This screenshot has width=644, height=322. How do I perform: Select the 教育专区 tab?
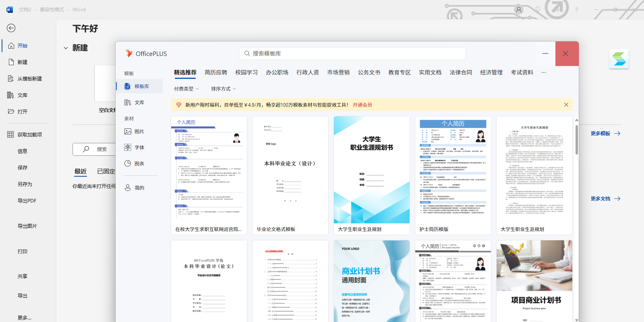click(400, 72)
